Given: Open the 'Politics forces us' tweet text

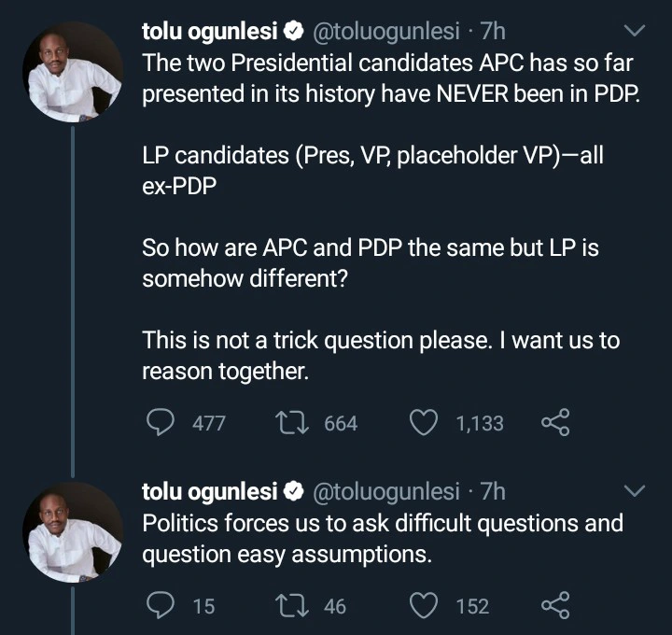Looking at the screenshot, I should pyautogui.click(x=382, y=539).
